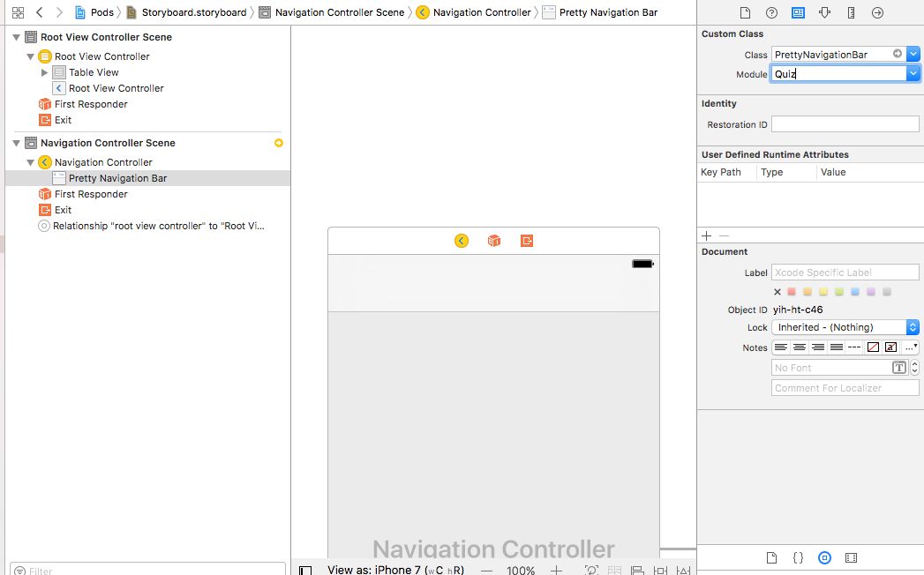Collapse Navigation Controller Scene

(x=17, y=143)
